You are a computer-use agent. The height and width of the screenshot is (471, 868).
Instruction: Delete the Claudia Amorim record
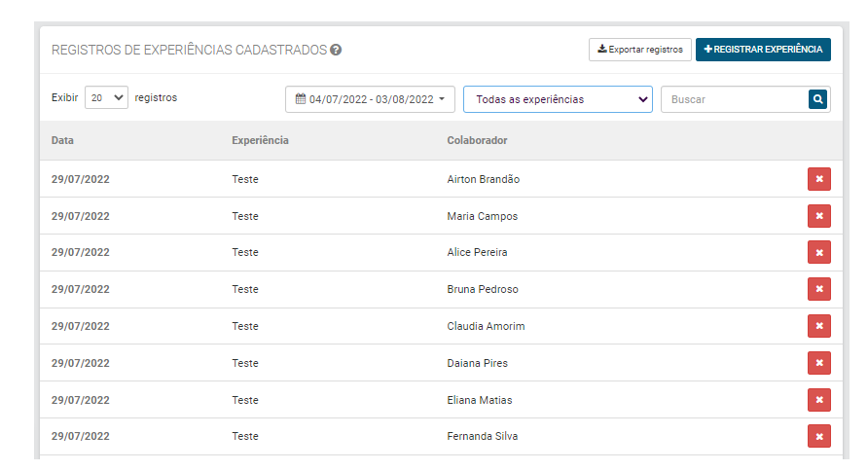818,326
